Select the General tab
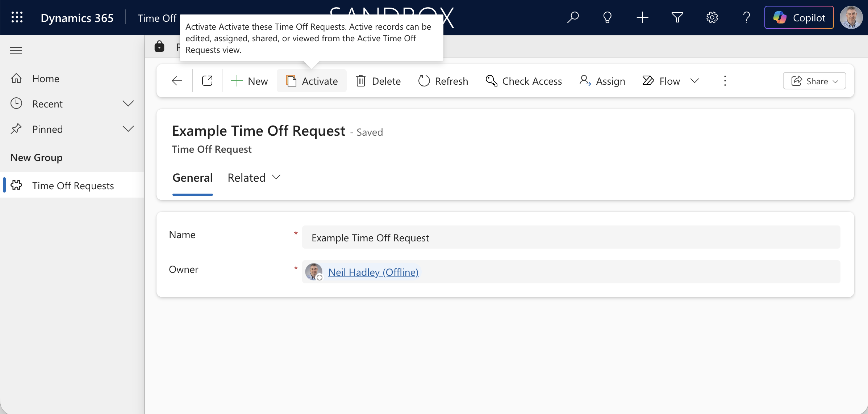Screen dimensions: 868x414 [192, 178]
